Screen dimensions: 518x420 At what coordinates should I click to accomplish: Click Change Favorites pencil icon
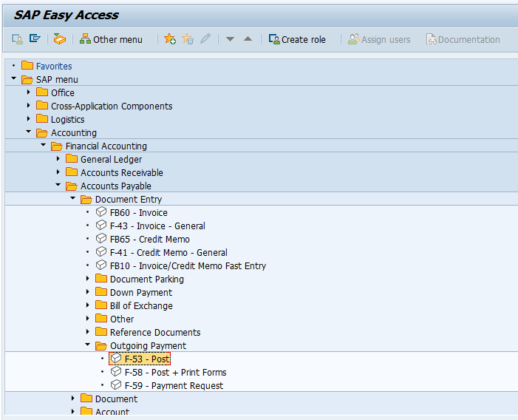point(205,38)
